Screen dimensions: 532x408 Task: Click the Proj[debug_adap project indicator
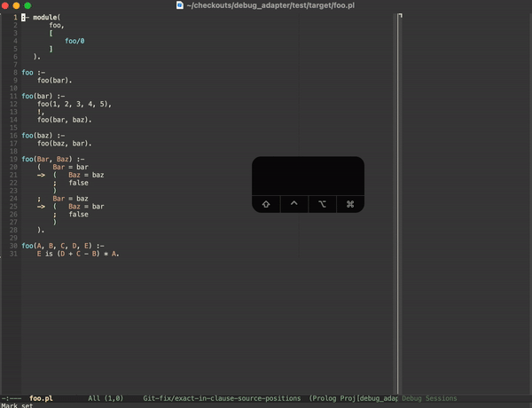pyautogui.click(x=369, y=398)
